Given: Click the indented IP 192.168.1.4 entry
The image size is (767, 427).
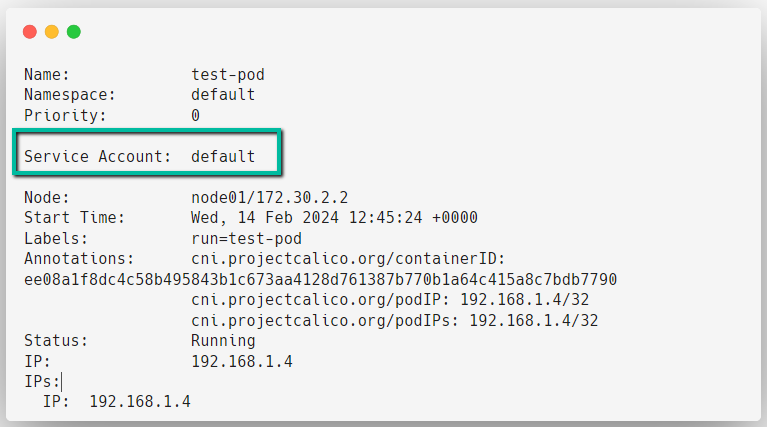Looking at the screenshot, I should pos(116,402).
